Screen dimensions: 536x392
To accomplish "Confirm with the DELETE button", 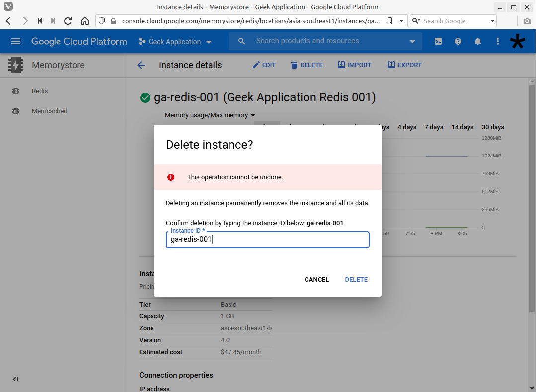I will (356, 279).
